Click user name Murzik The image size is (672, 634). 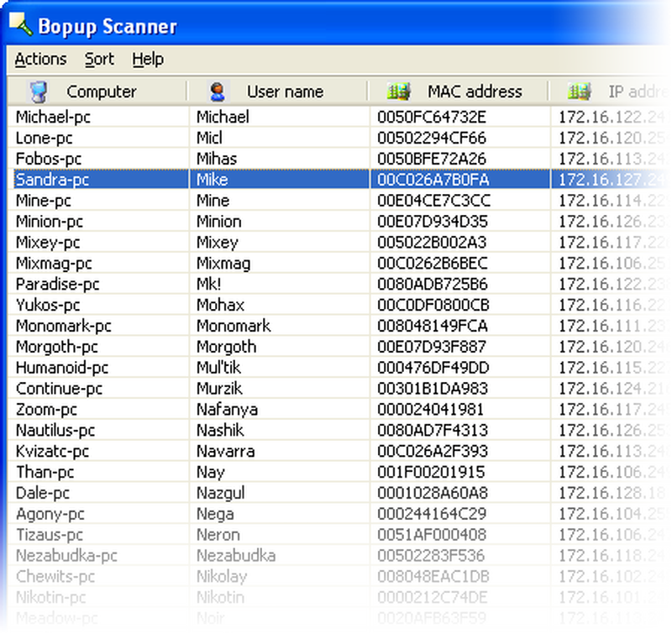219,389
